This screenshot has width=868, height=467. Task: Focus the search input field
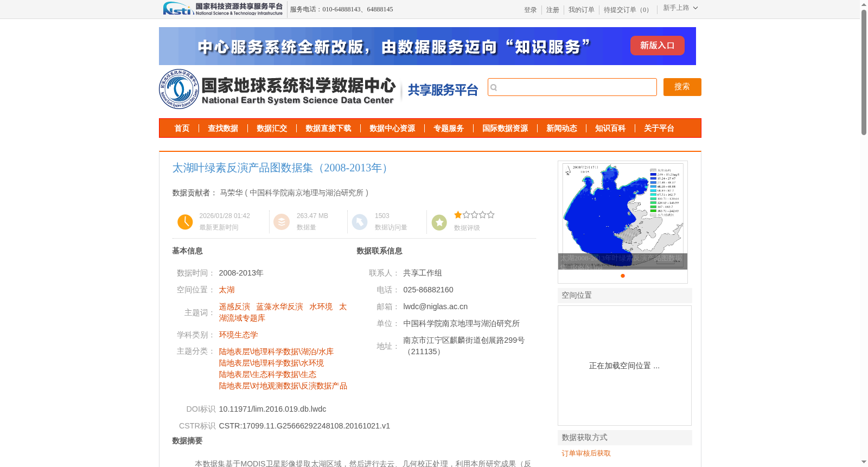[x=572, y=87]
